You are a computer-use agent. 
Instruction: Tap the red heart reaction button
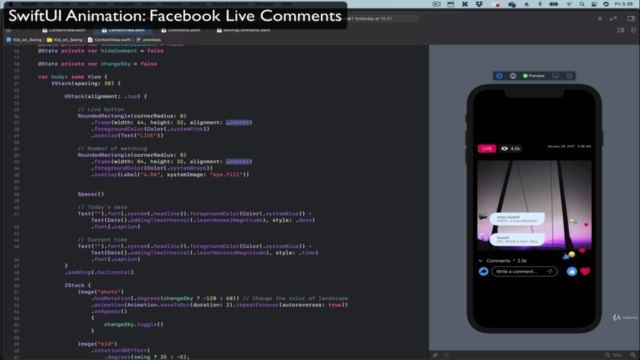(x=585, y=271)
